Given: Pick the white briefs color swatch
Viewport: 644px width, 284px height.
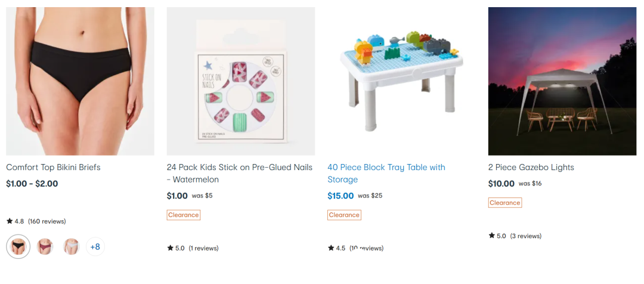Looking at the screenshot, I should click(x=71, y=246).
